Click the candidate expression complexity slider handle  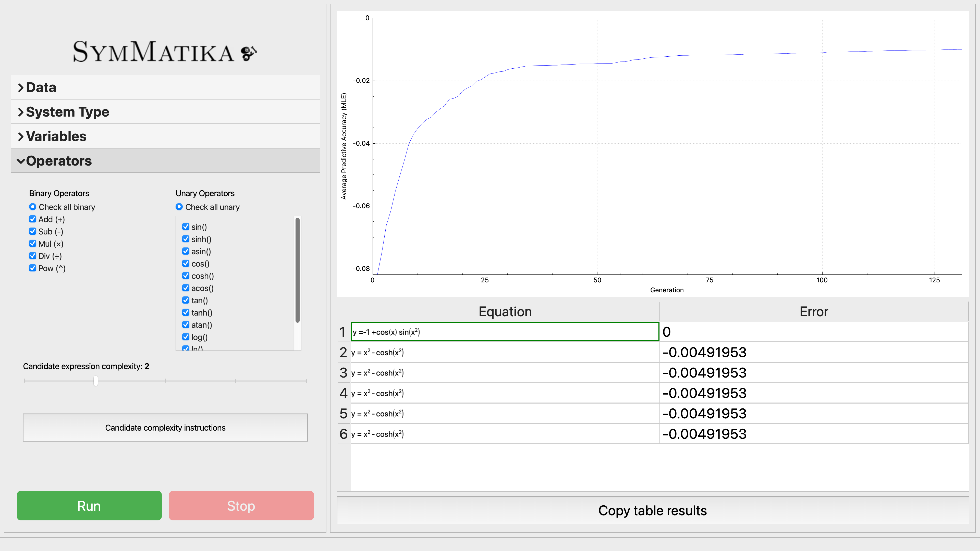click(95, 381)
